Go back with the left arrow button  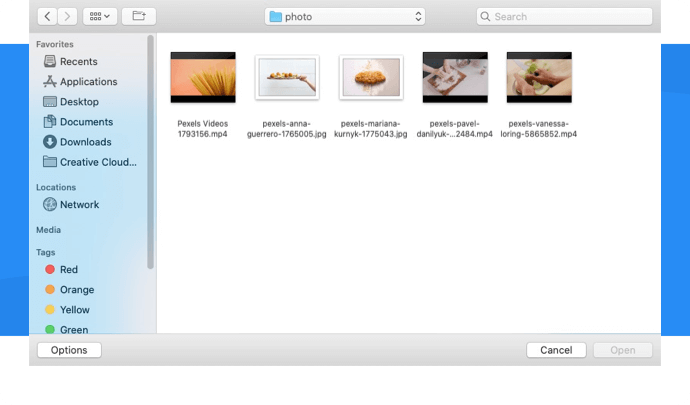coord(48,17)
